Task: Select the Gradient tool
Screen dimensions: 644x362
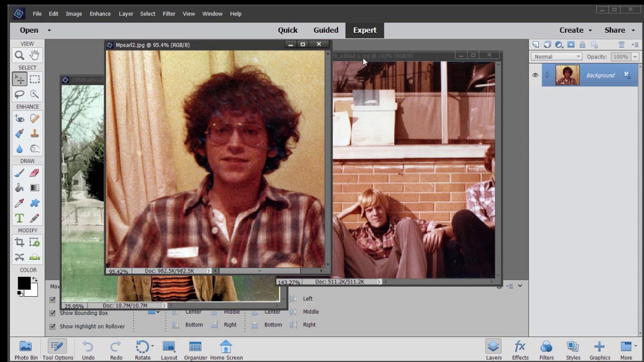Action: tap(35, 188)
